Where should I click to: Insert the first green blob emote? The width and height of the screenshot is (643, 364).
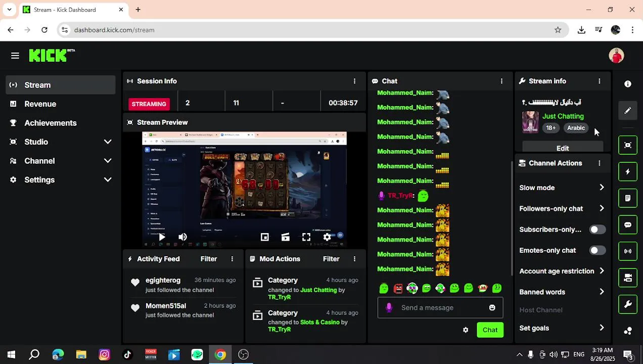click(x=384, y=288)
